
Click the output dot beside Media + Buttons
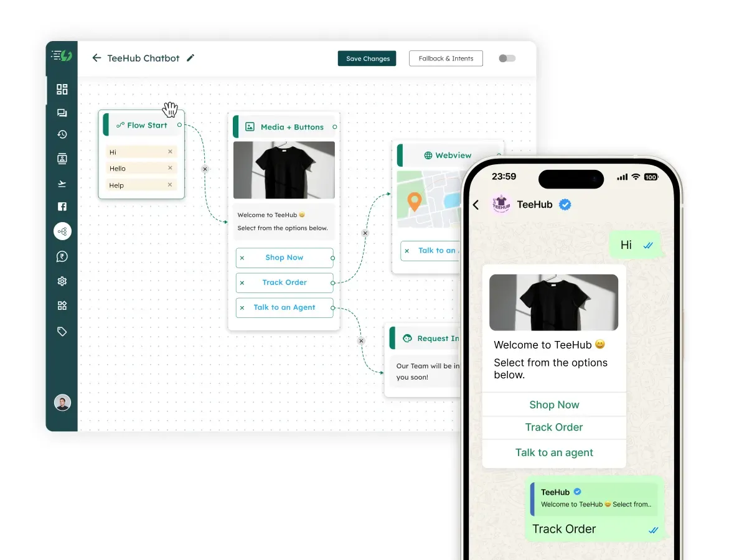pyautogui.click(x=334, y=126)
